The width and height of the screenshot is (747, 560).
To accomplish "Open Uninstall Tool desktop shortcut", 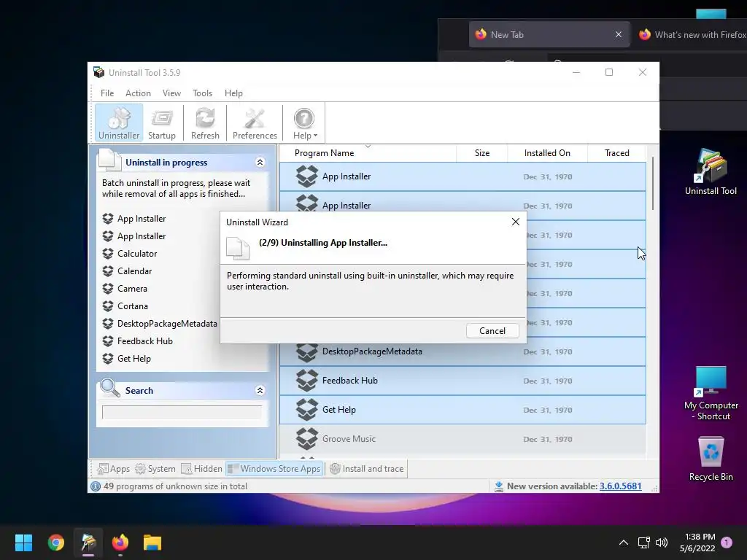I will click(x=711, y=172).
